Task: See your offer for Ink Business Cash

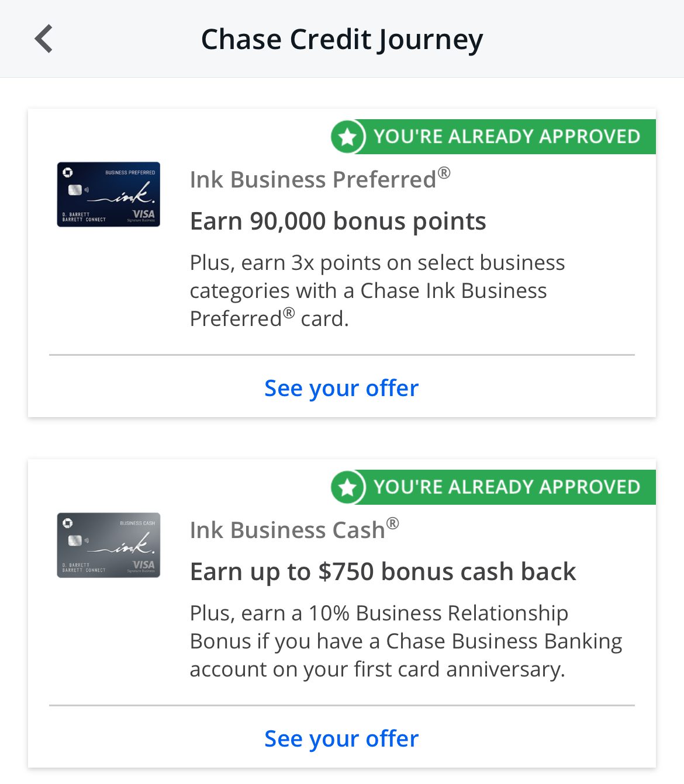Action: tap(341, 739)
